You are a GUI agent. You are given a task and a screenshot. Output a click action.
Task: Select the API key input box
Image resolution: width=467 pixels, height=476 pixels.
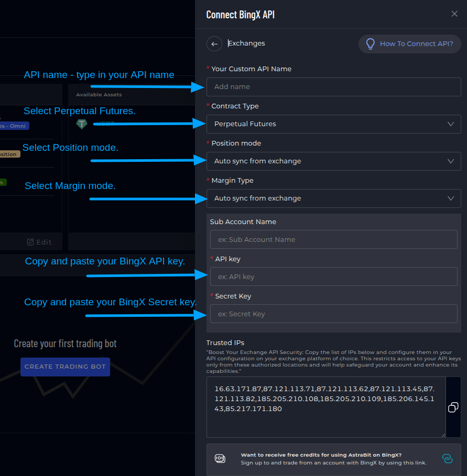(x=333, y=276)
